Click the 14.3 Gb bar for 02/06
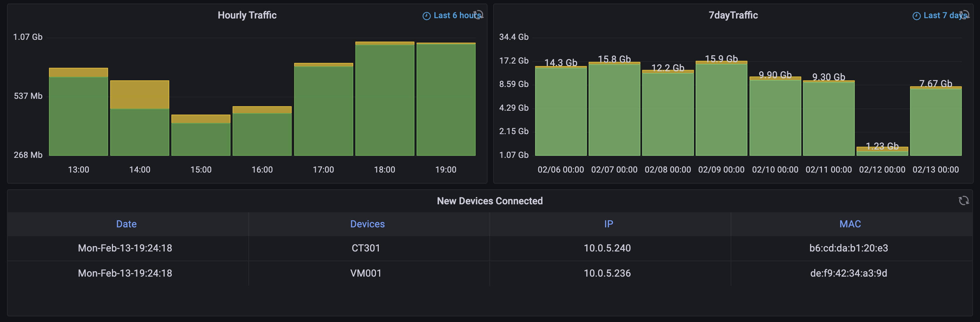 coord(561,111)
